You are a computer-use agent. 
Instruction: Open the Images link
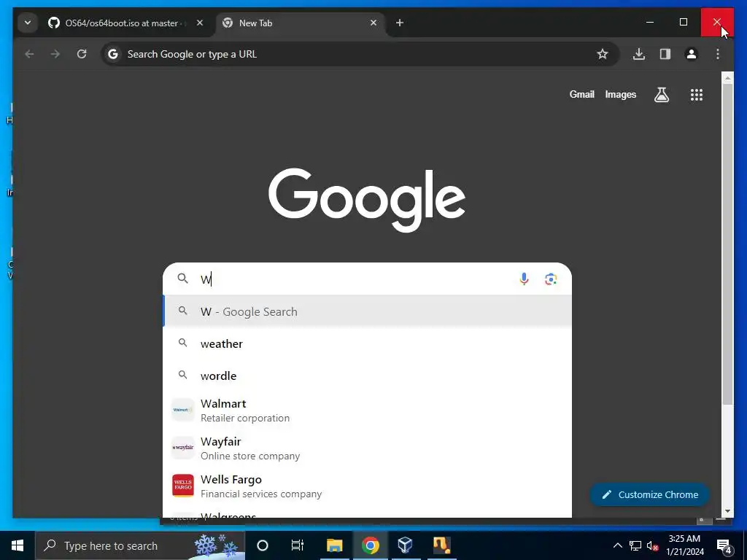pyautogui.click(x=620, y=94)
